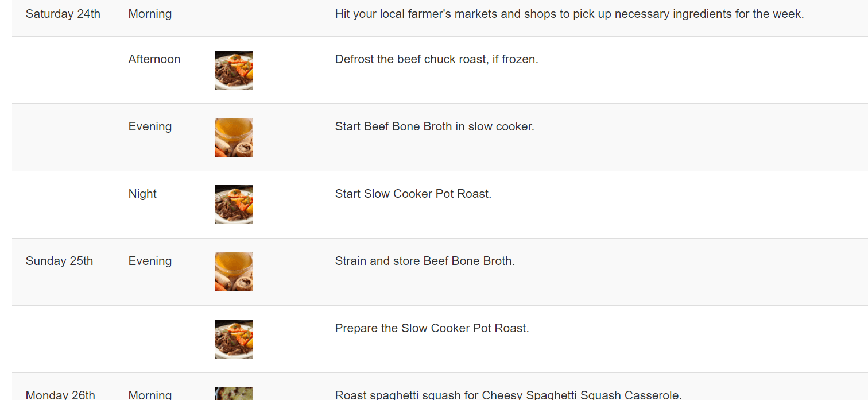Select the 'Sunday 25th' date label
The width and height of the screenshot is (868, 400).
(x=60, y=261)
